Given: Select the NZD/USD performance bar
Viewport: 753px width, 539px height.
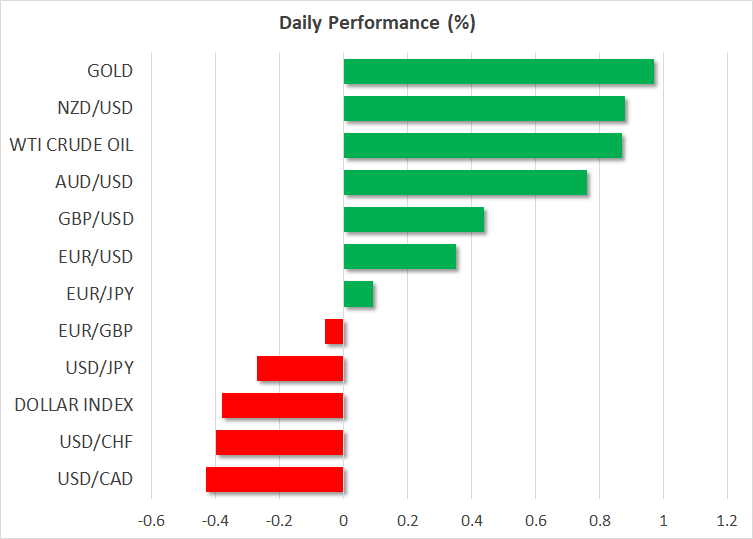Looking at the screenshot, I should (484, 108).
